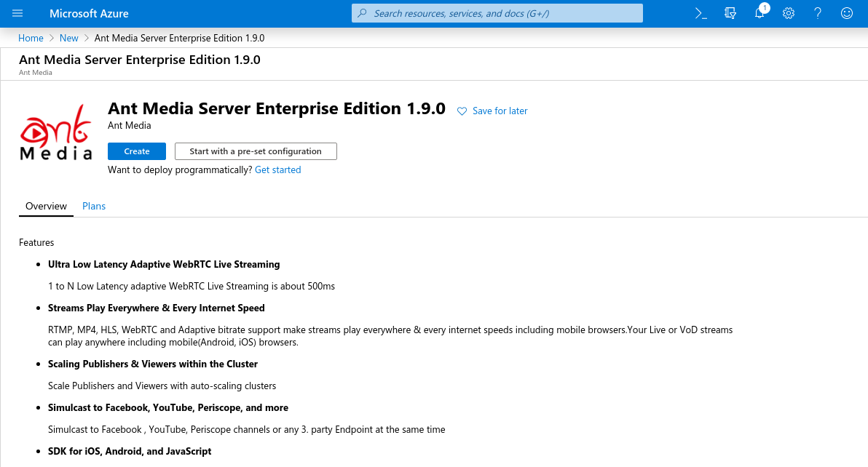Navigate to Home breadcrumb
Screen dimensions: 868x467
click(x=31, y=38)
